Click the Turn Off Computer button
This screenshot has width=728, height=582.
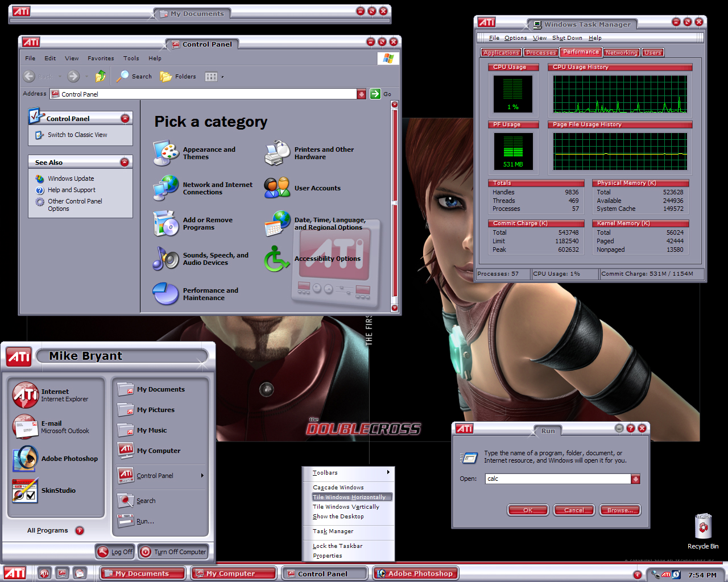173,551
